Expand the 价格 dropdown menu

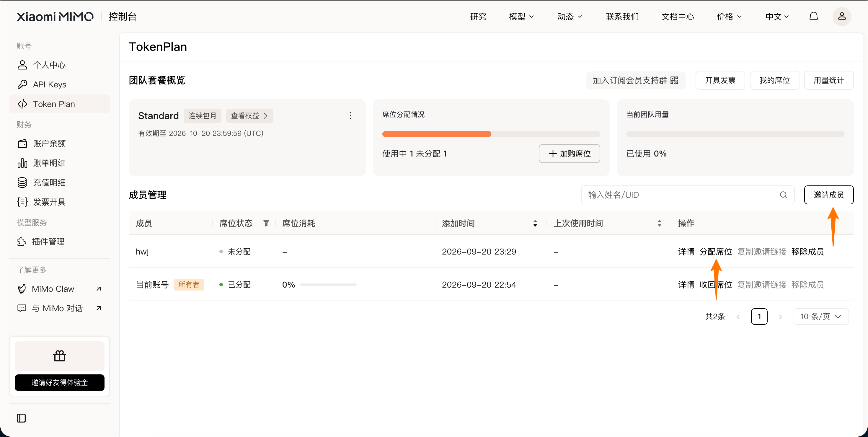(729, 17)
